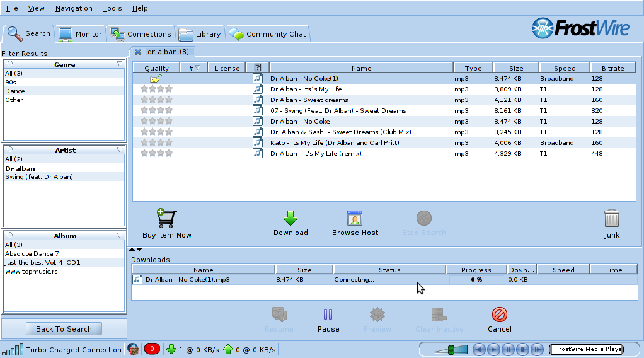Click the Turbo-Charged Connection status text
This screenshot has width=644, height=358.
click(74, 350)
